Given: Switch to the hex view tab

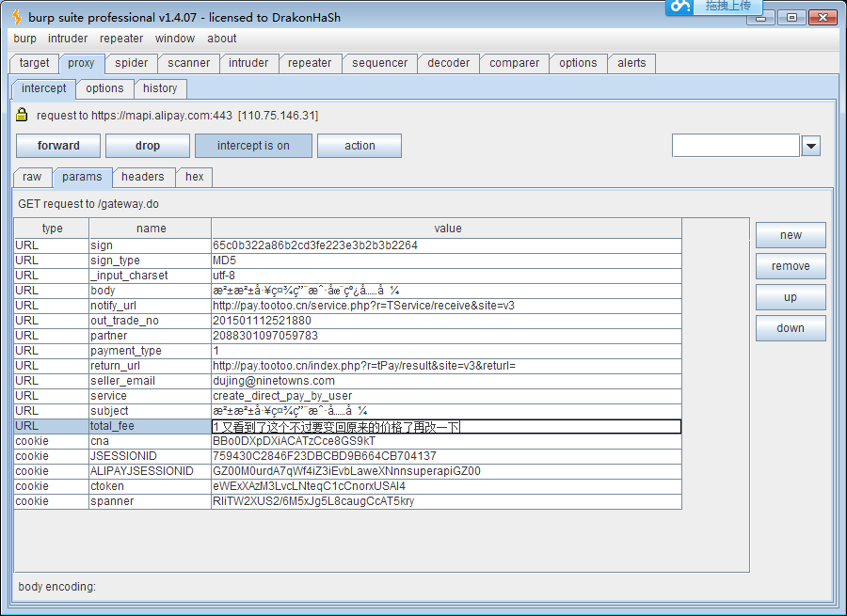Looking at the screenshot, I should [195, 177].
